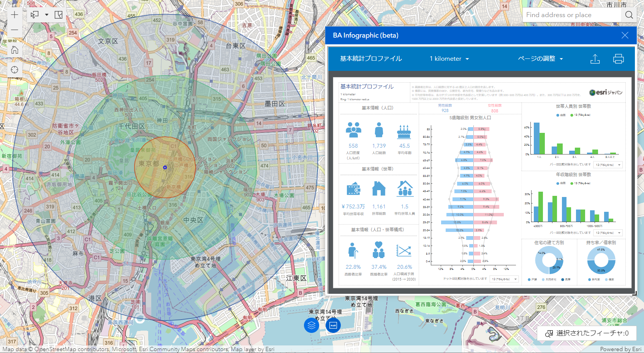Click the 1,161 total households value
The height and width of the screenshot is (353, 644).
pos(379,206)
